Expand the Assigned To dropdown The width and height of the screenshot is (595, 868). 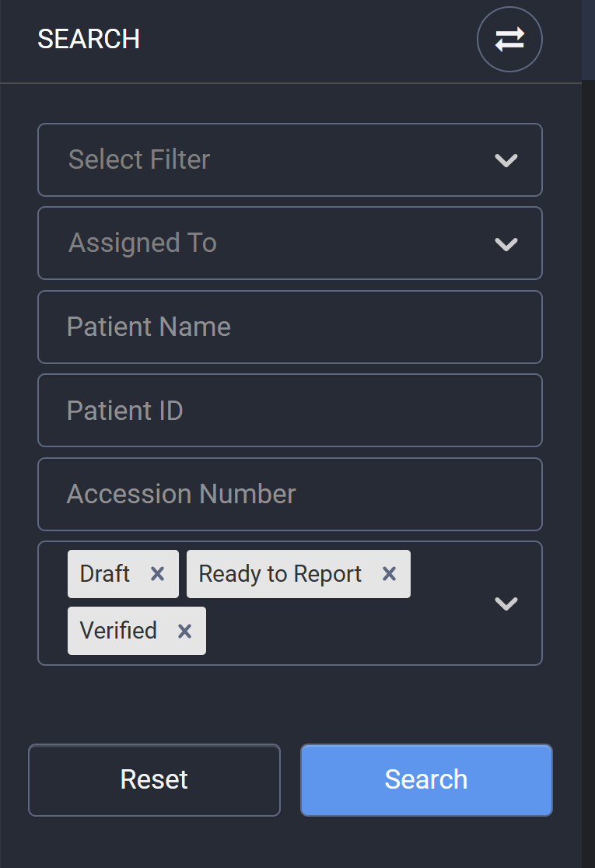pos(289,243)
